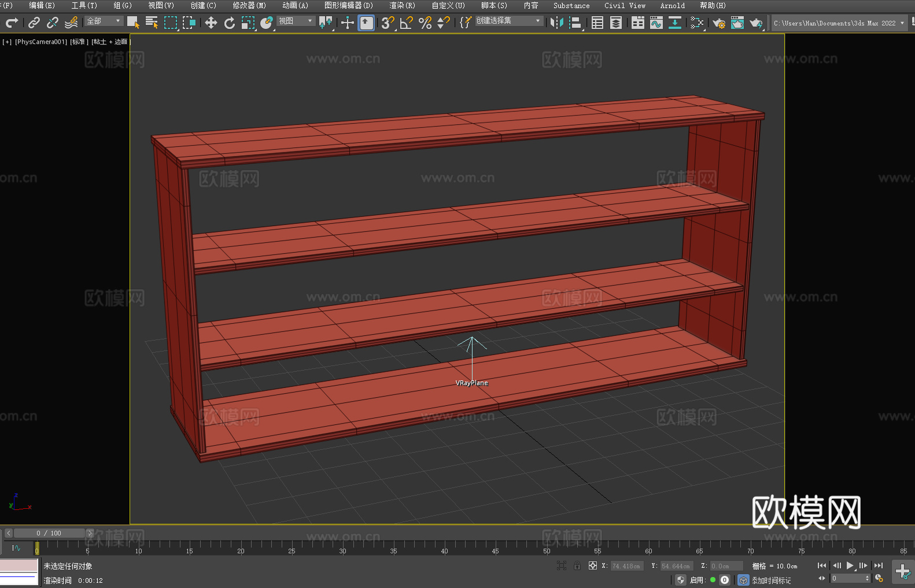Open 创建选择集 named selection dropdown
This screenshot has height=588, width=915.
pos(509,21)
